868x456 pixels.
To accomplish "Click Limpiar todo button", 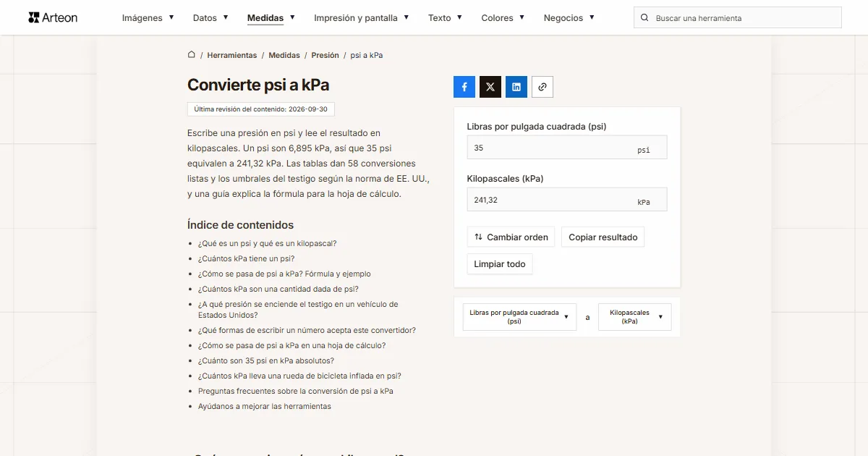I will coord(500,264).
